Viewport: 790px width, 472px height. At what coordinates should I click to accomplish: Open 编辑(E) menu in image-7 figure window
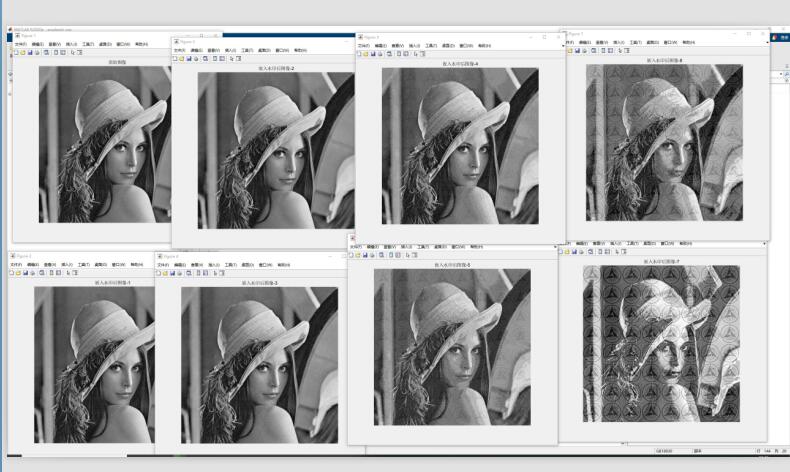(x=582, y=244)
